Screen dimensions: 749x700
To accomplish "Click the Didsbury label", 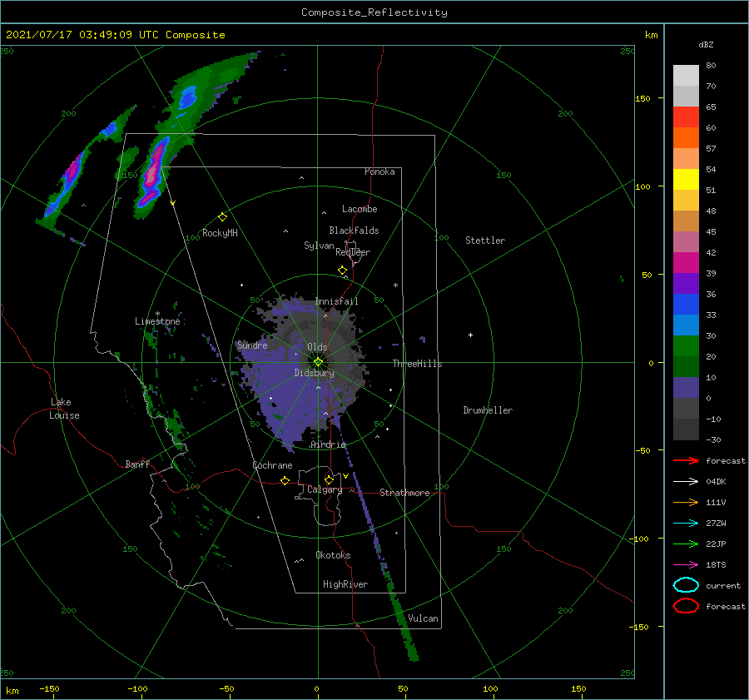I will [315, 373].
